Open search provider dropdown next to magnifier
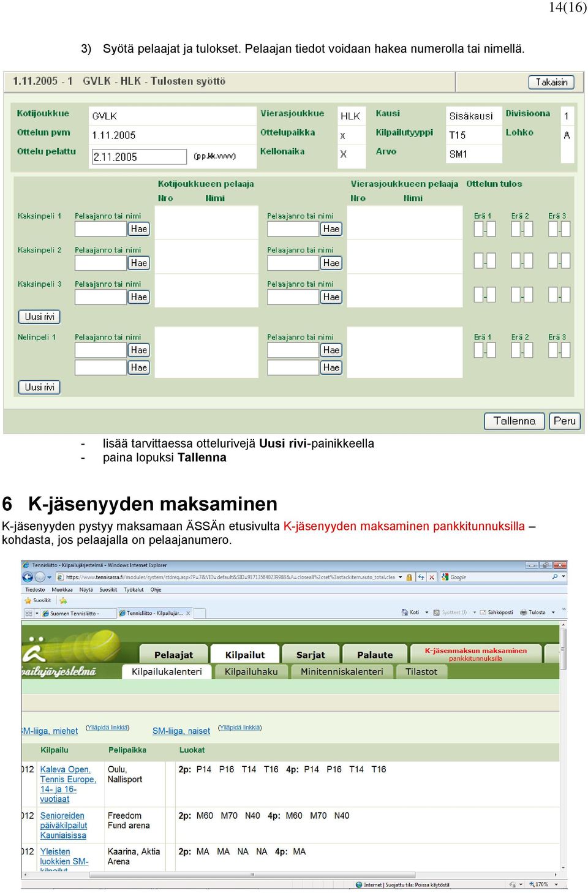The height and width of the screenshot is (893, 588). (x=563, y=577)
